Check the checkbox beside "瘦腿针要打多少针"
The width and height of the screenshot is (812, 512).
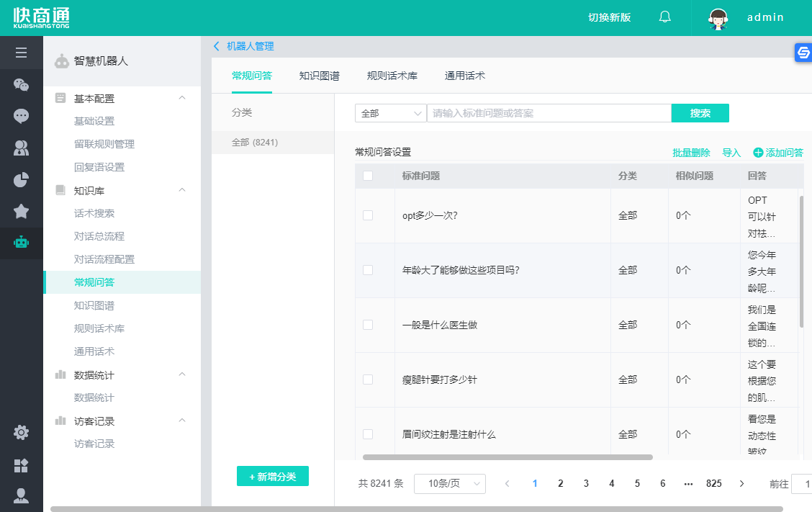368,379
